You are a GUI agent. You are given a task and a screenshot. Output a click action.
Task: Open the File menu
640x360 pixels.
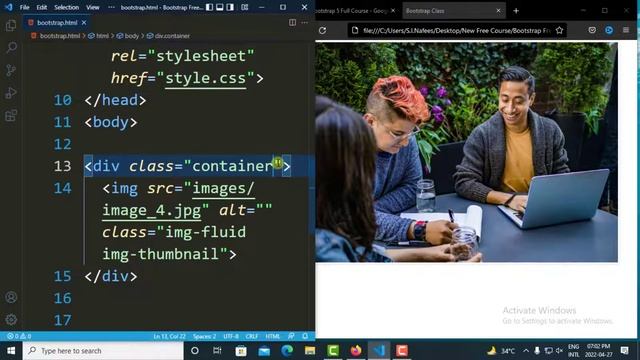[24, 7]
